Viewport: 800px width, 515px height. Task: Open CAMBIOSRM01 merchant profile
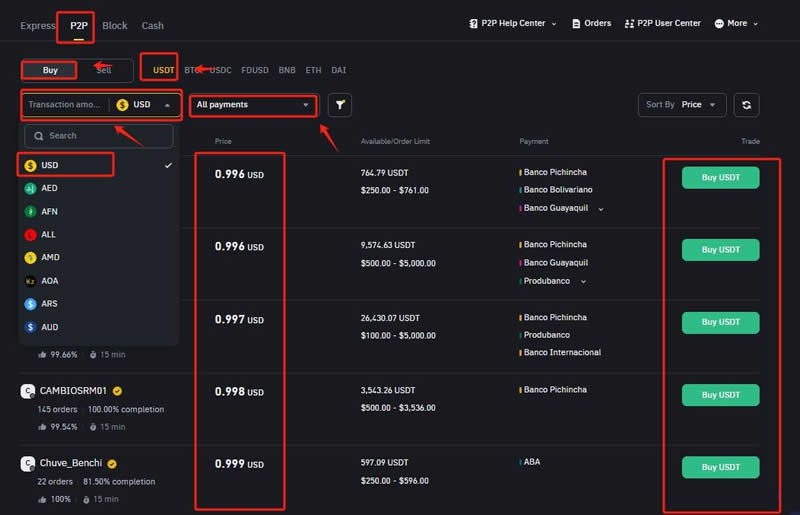point(73,391)
